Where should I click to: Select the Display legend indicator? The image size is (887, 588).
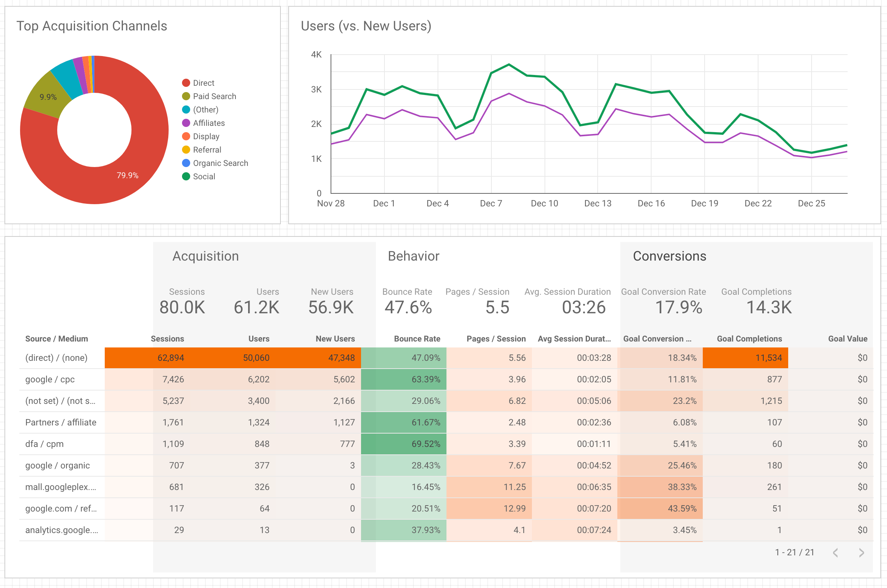click(x=186, y=136)
